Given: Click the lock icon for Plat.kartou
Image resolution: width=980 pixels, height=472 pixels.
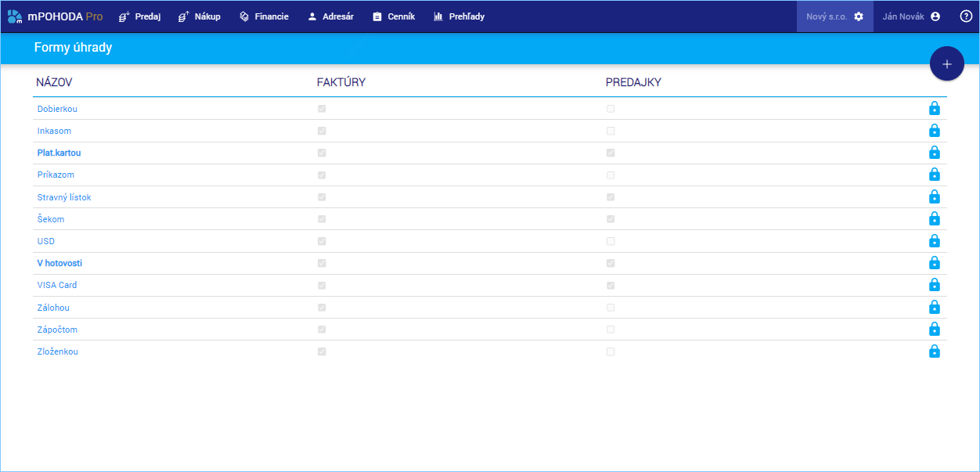Looking at the screenshot, I should pos(934,153).
